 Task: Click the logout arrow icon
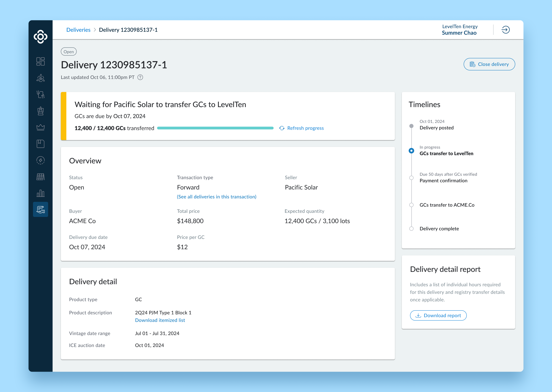coord(505,30)
